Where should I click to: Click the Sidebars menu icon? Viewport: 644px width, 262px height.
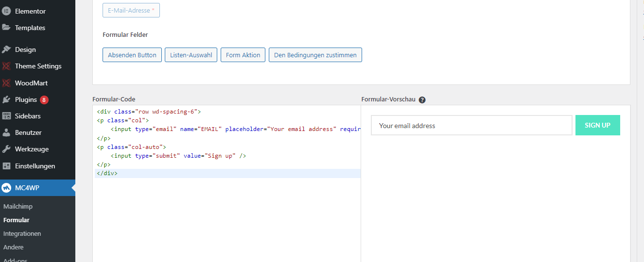[6, 116]
